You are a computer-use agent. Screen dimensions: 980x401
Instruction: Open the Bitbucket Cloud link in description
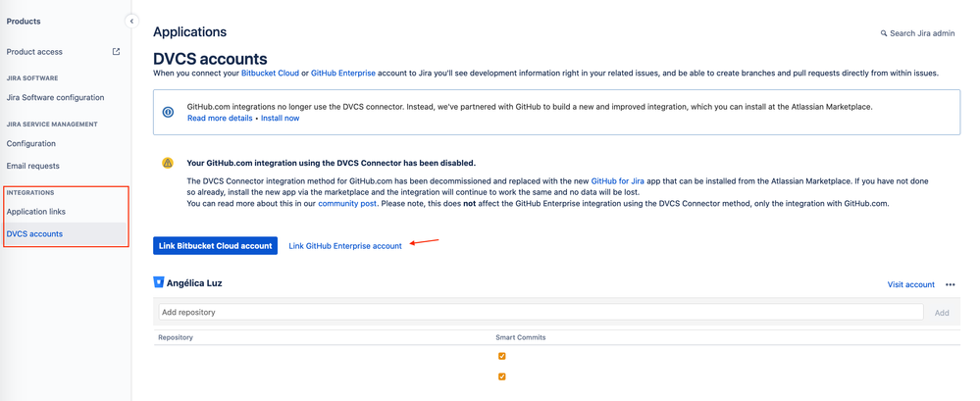[270, 74]
